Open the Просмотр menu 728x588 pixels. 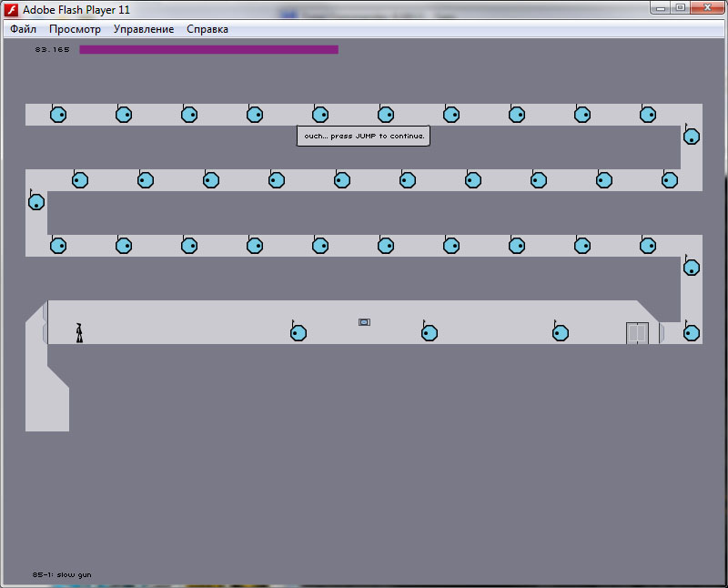(75, 29)
